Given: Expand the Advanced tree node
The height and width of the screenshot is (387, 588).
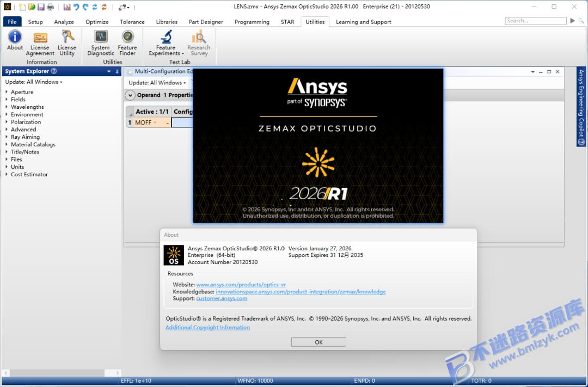Looking at the screenshot, I should (7, 130).
